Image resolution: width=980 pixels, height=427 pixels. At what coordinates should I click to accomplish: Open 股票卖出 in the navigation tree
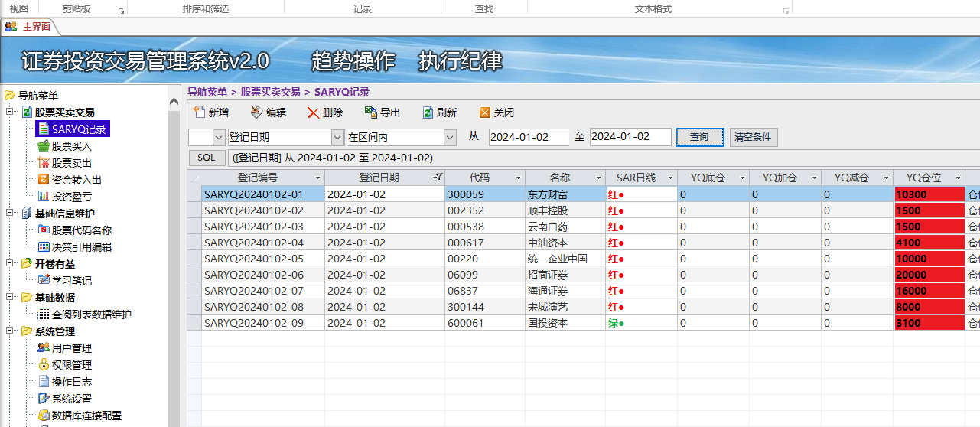click(x=64, y=163)
